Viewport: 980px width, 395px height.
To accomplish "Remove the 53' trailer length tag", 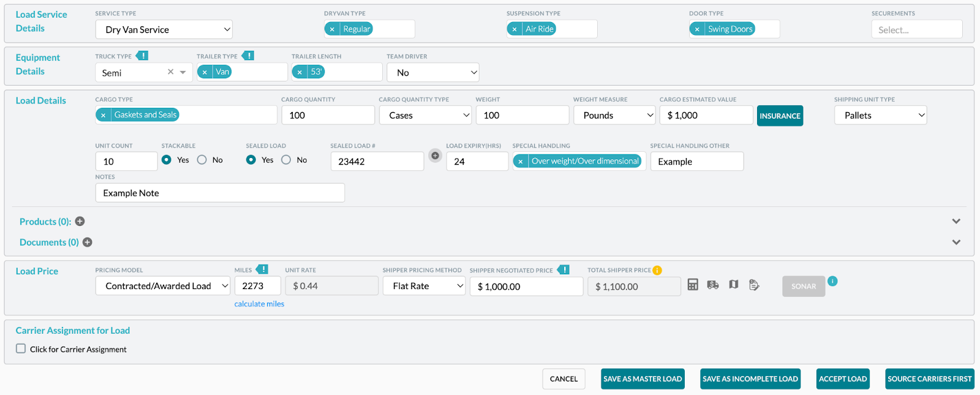I will click(x=300, y=72).
